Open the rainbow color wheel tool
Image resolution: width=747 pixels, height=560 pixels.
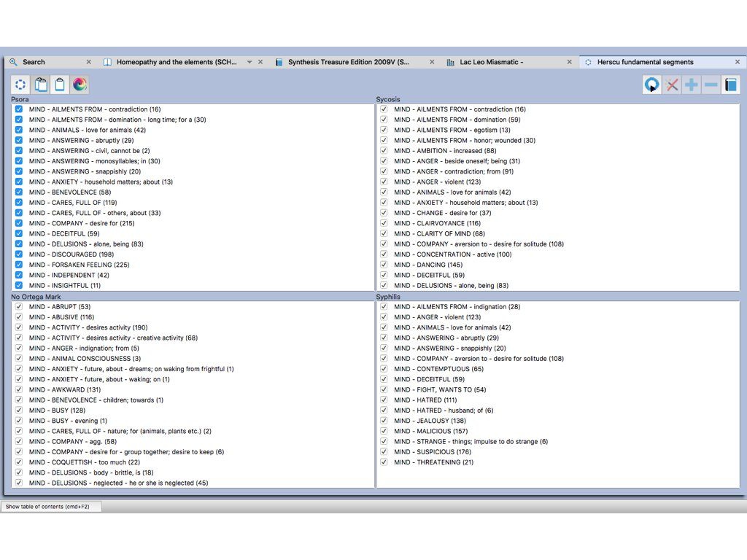coord(80,85)
